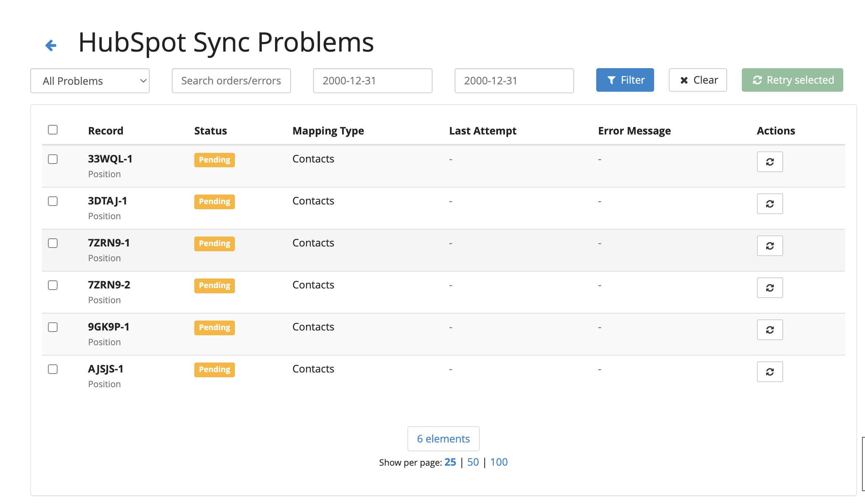Click the Position label under AJSJS-1
Image resolution: width=865 pixels, height=504 pixels.
point(104,384)
